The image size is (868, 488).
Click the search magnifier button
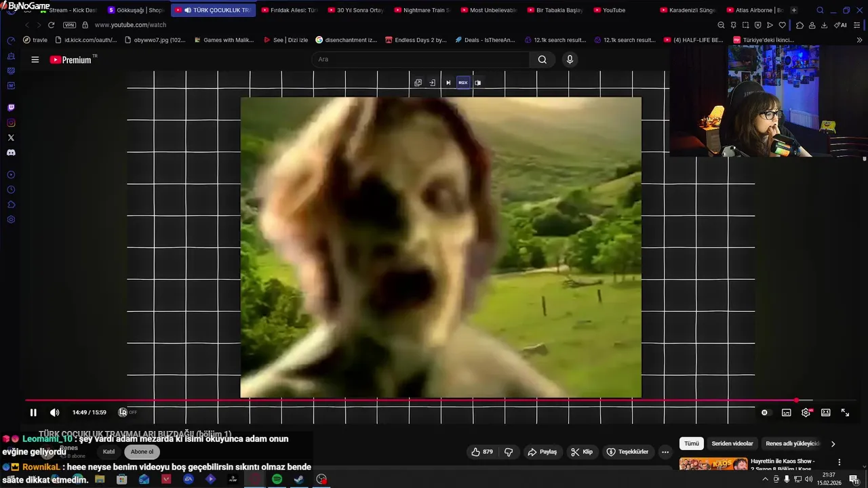(542, 59)
